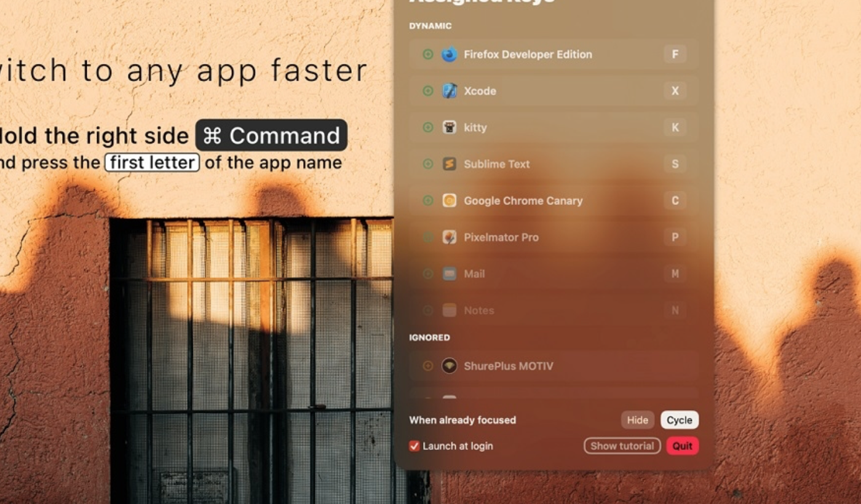Click the green circle icon beside Google Chrome Canary
The width and height of the screenshot is (861, 504).
coord(428,200)
